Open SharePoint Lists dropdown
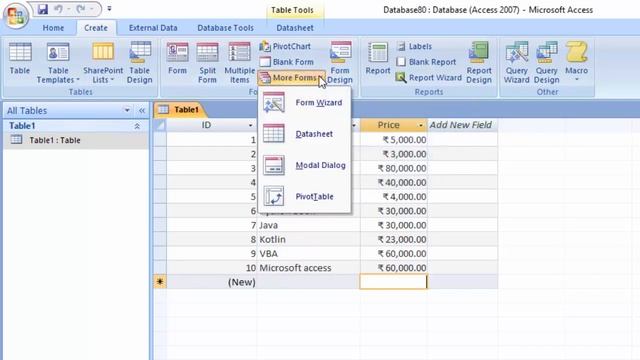 (x=103, y=63)
